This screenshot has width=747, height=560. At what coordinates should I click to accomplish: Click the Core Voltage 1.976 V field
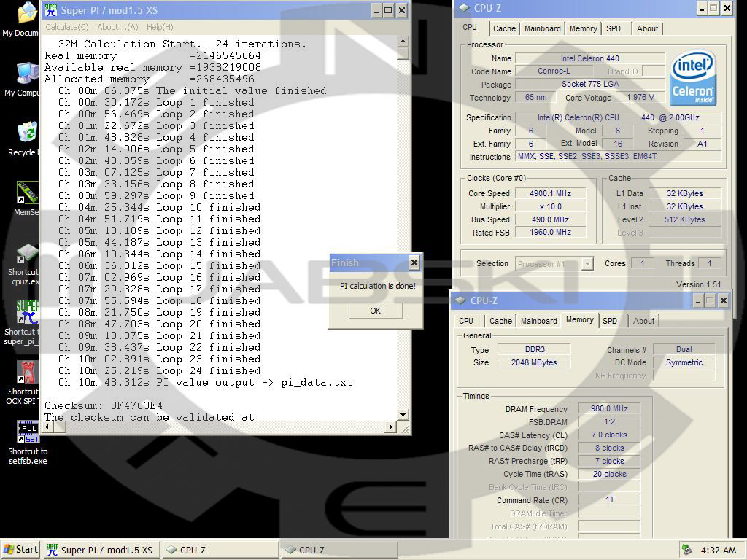640,97
